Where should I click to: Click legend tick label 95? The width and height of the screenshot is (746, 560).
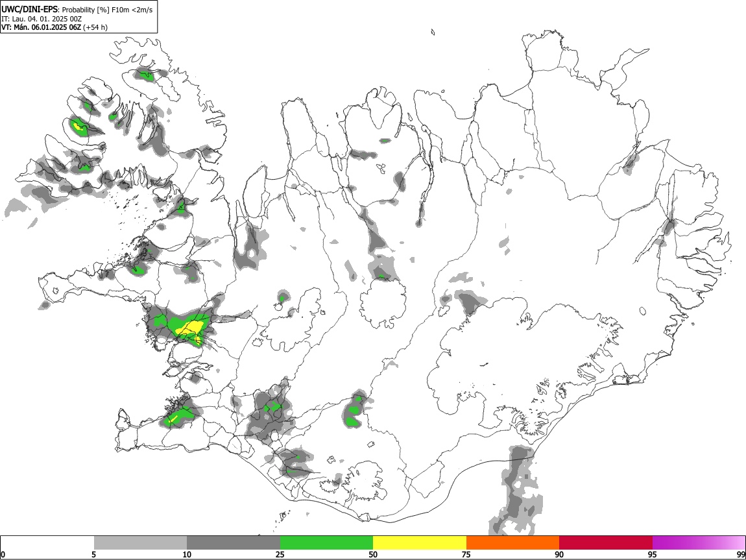[653, 554]
